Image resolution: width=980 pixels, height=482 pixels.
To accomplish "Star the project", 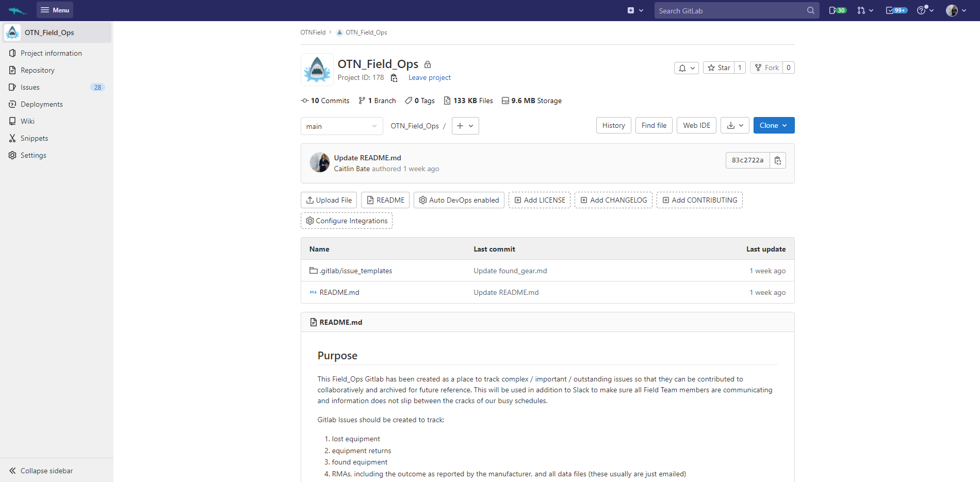I will click(x=718, y=68).
